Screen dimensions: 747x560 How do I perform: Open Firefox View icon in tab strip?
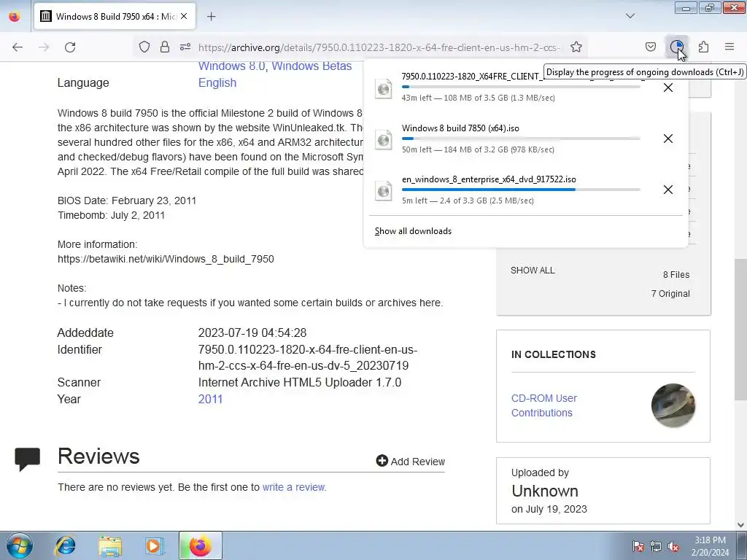point(15,16)
